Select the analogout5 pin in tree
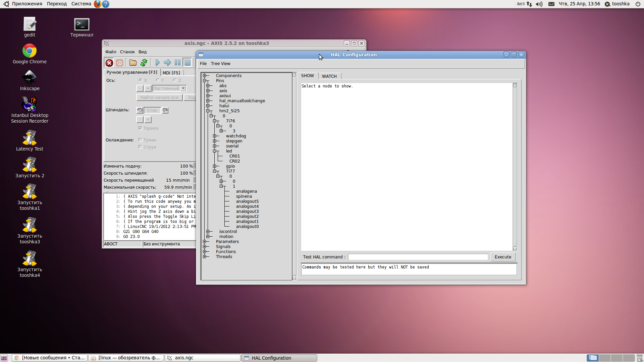Image resolution: width=644 pixels, height=362 pixels. point(247,201)
